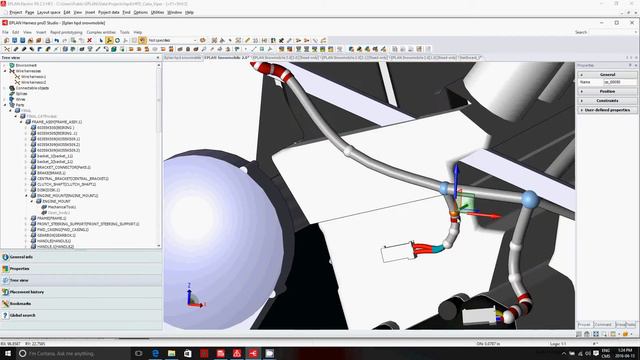Click the blue undo arrow toolbar icon

57,40
